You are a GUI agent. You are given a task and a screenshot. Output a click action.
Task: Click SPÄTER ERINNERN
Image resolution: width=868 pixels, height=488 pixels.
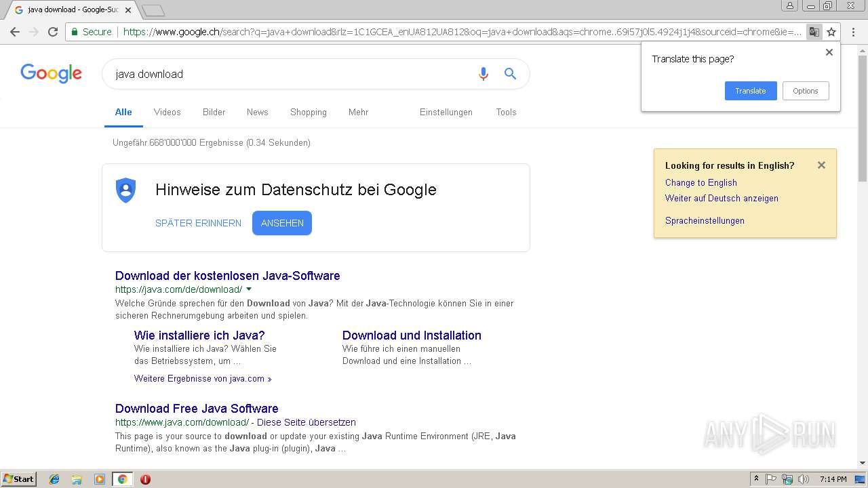click(x=198, y=223)
